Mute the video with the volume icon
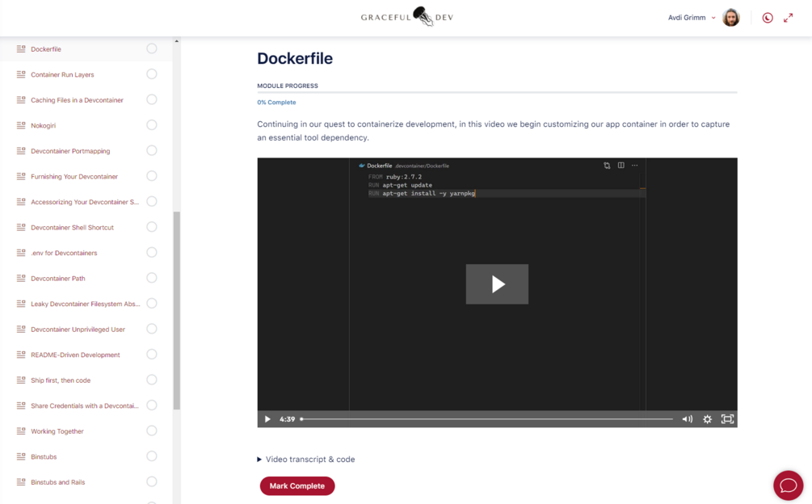The height and width of the screenshot is (504, 812). click(688, 419)
